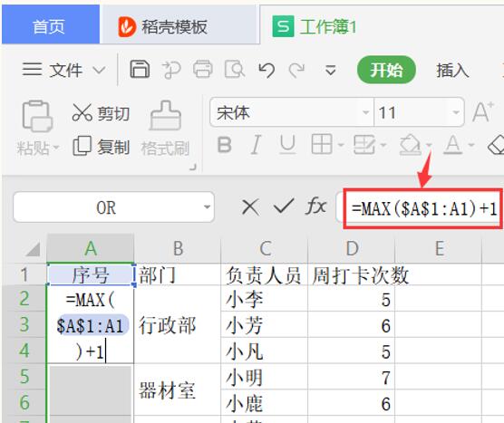Click cell 负责人员 header
The width and height of the screenshot is (504, 423).
265,274
